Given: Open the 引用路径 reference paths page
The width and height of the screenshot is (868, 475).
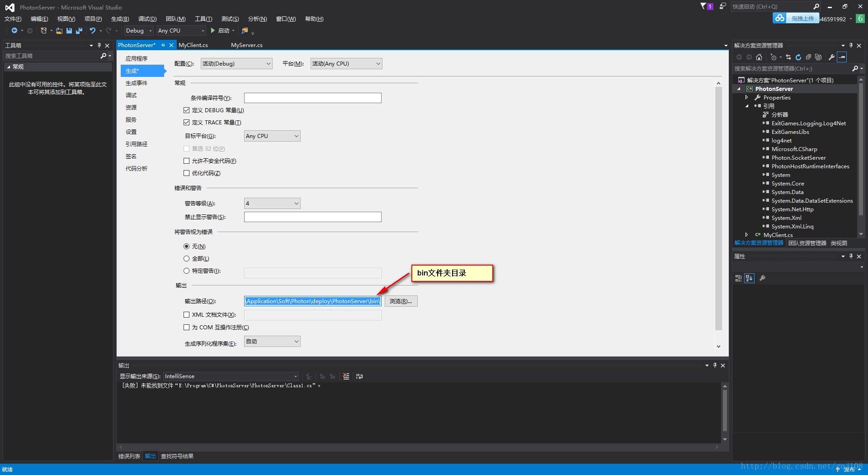Looking at the screenshot, I should 137,144.
